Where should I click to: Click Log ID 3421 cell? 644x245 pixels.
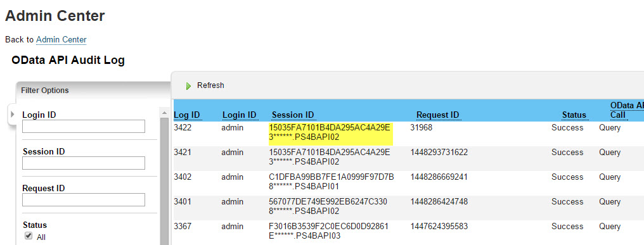183,152
